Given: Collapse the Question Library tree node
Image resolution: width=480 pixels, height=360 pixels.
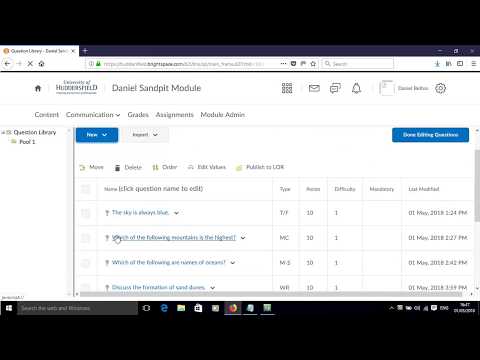Looking at the screenshot, I should [x=3, y=132].
